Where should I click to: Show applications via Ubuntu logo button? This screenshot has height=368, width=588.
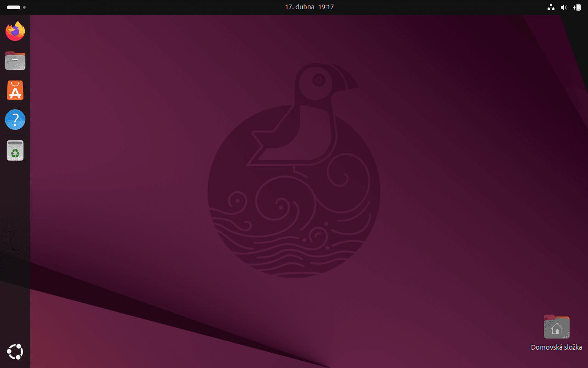[x=15, y=352]
